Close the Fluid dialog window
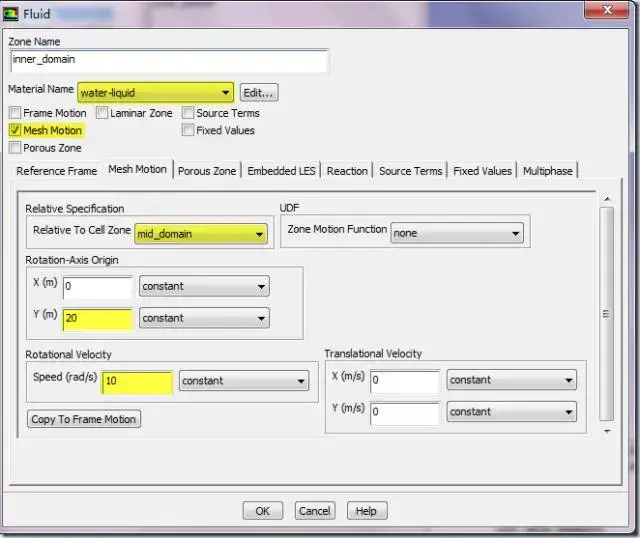Screen dimensions: 640x538 (x=607, y=10)
